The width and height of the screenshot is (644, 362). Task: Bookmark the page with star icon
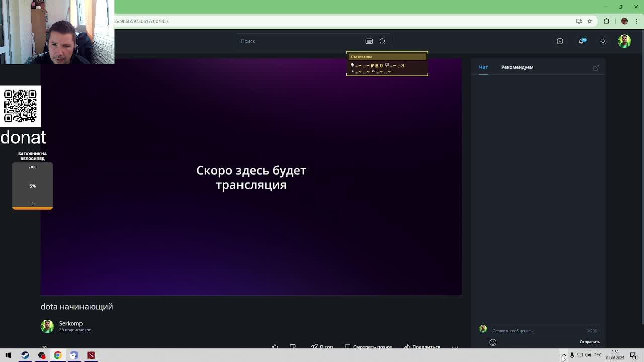pyautogui.click(x=590, y=21)
